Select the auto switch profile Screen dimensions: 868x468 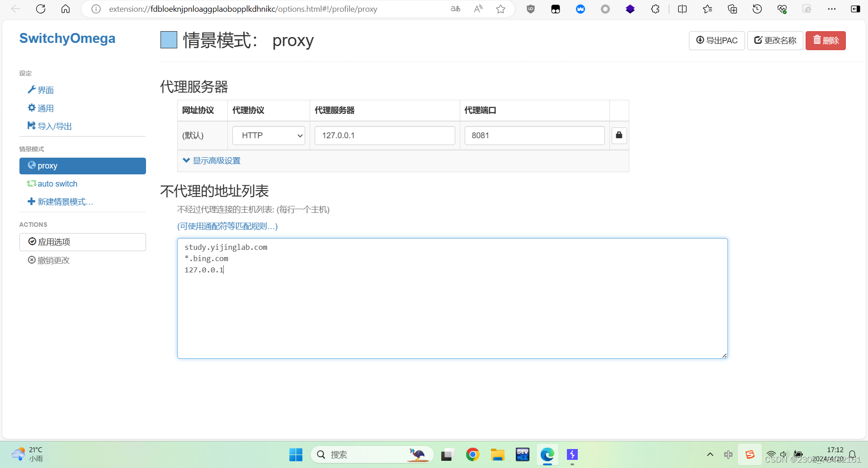[52, 184]
